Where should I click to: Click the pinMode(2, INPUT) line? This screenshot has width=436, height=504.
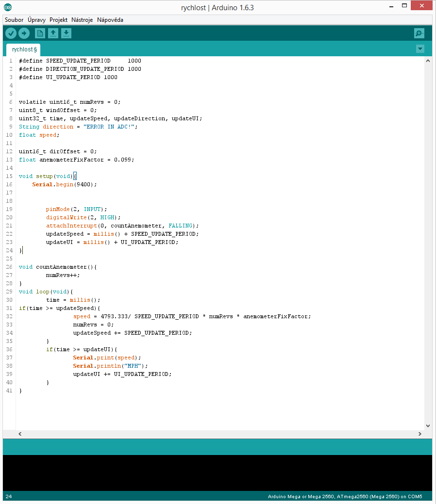76,209
